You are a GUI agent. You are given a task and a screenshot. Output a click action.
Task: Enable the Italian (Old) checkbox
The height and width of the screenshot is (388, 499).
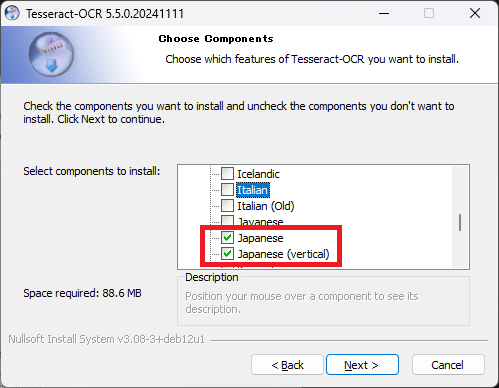[x=227, y=206]
